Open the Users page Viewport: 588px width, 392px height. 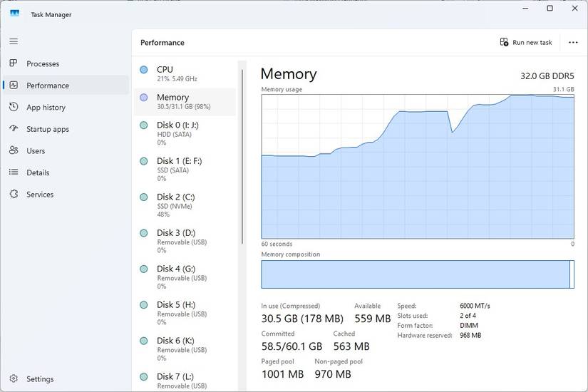pyautogui.click(x=66, y=150)
